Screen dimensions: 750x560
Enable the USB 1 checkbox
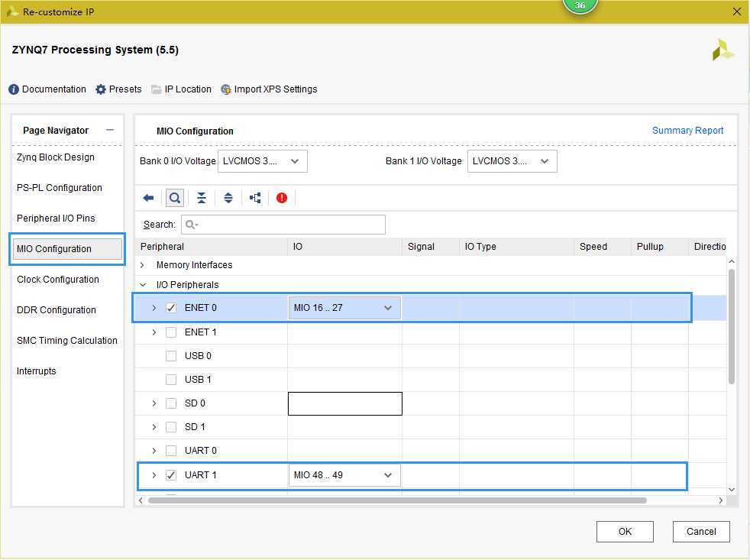tap(171, 380)
